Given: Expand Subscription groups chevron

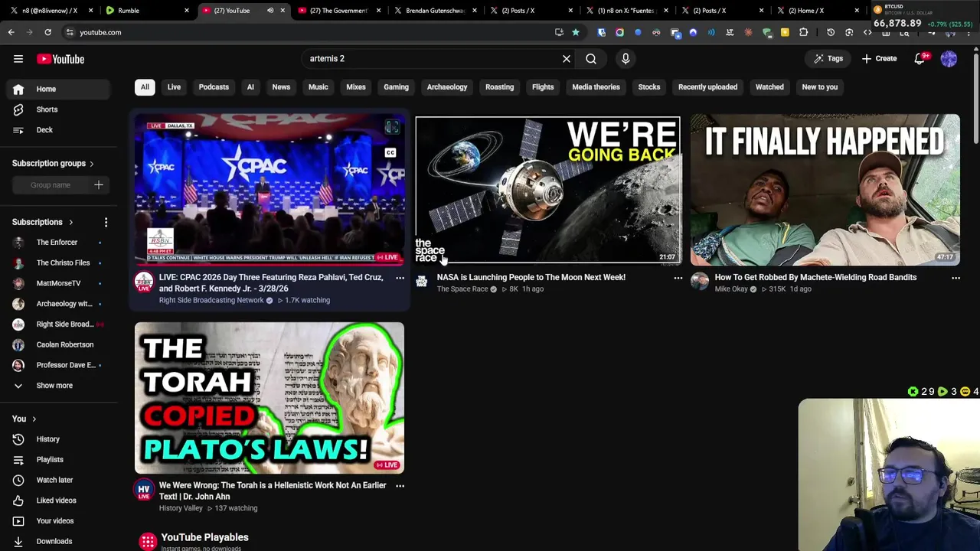Looking at the screenshot, I should 91,164.
